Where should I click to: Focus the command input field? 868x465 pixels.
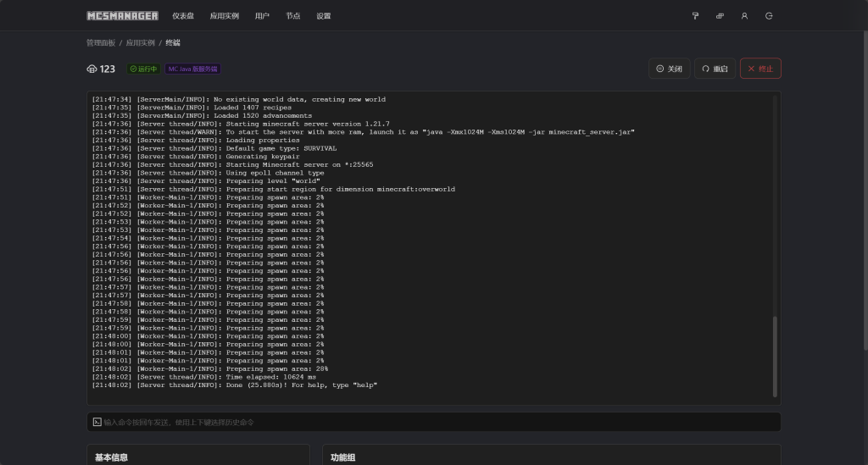pyautogui.click(x=434, y=422)
